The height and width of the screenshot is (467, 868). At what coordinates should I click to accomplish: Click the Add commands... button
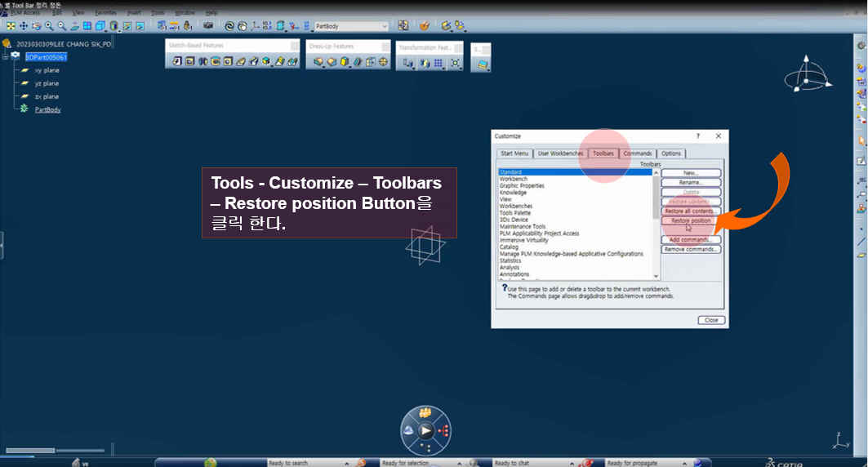point(691,239)
